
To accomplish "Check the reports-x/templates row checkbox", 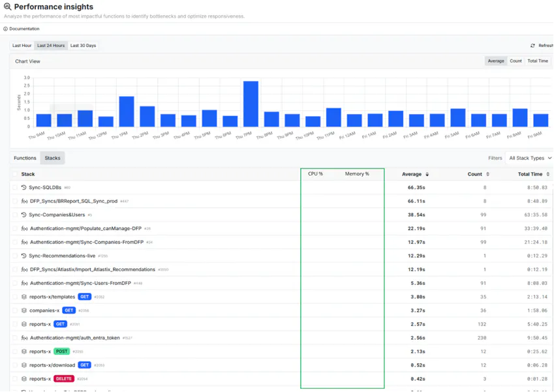I will (15, 297).
